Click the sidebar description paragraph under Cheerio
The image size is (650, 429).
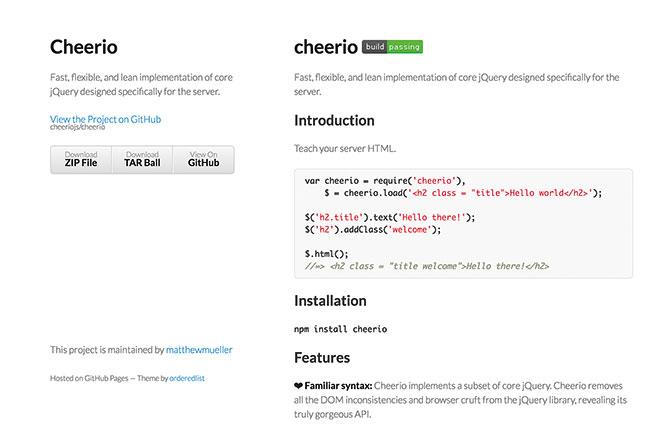point(135,84)
